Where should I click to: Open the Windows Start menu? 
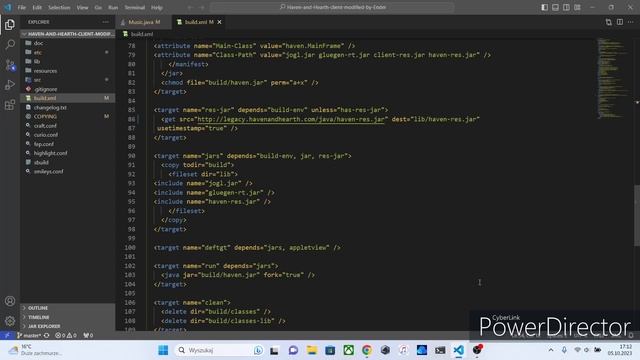pyautogui.click(x=163, y=350)
